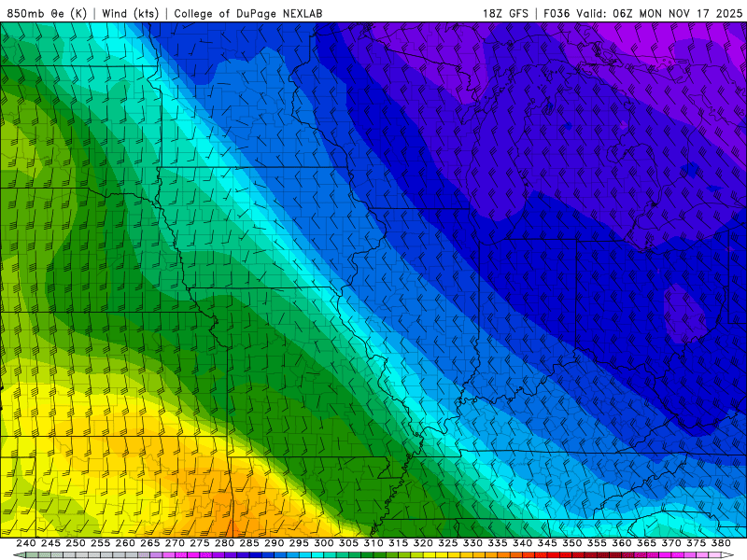This screenshot has width=747, height=560.
Task: Click the 260 legend value
Action: [x=125, y=543]
